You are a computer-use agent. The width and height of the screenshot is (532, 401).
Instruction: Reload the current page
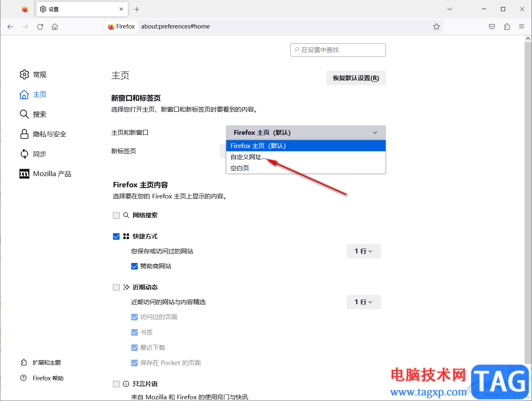(40, 26)
